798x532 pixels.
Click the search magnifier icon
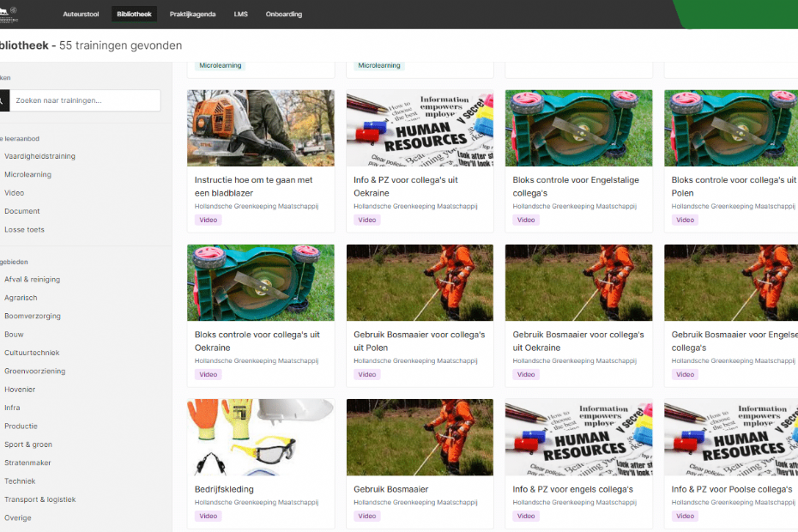(x=3, y=100)
